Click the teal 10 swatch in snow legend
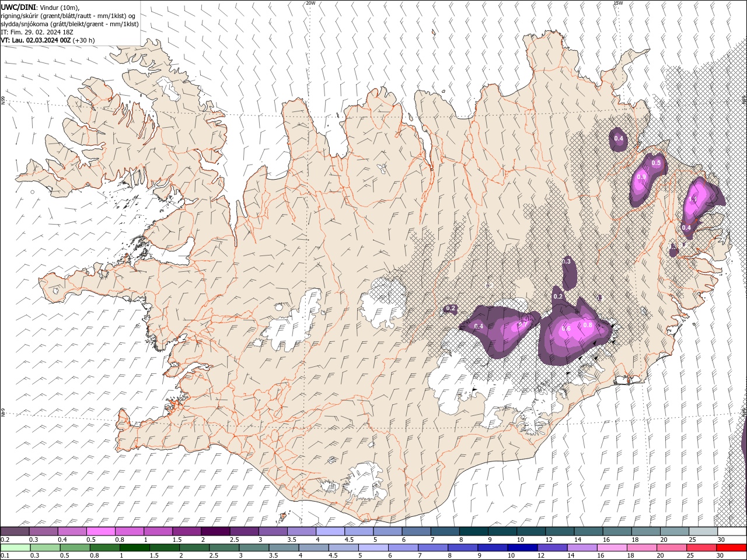 coord(530,531)
